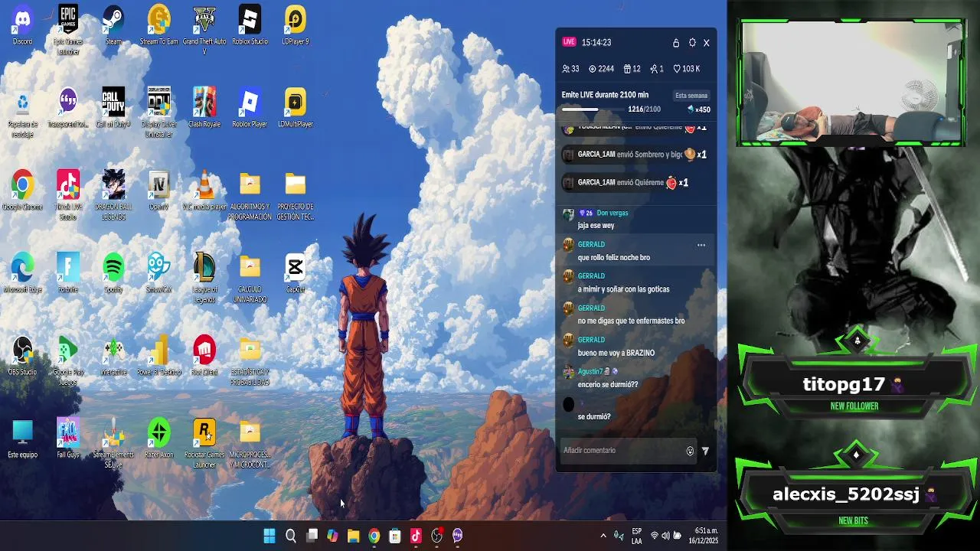980x551 pixels.
Task: Select the Roblox Player shortcut
Action: 250,108
